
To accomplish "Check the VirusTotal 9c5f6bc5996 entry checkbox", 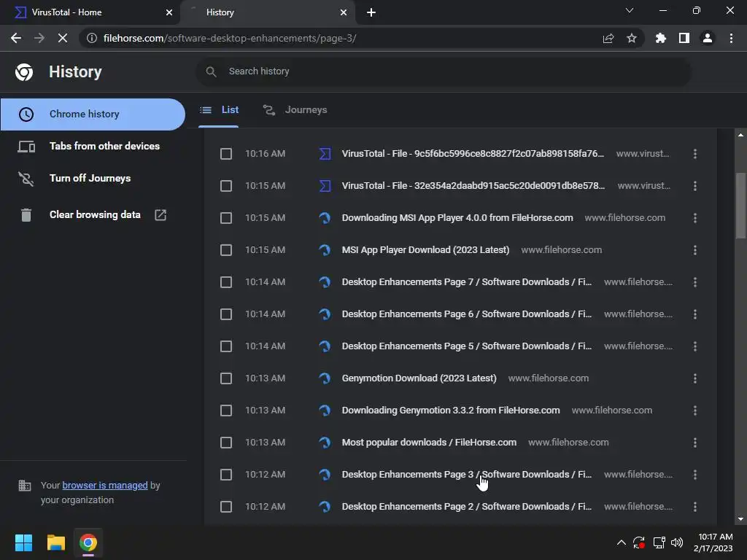I will tap(226, 154).
